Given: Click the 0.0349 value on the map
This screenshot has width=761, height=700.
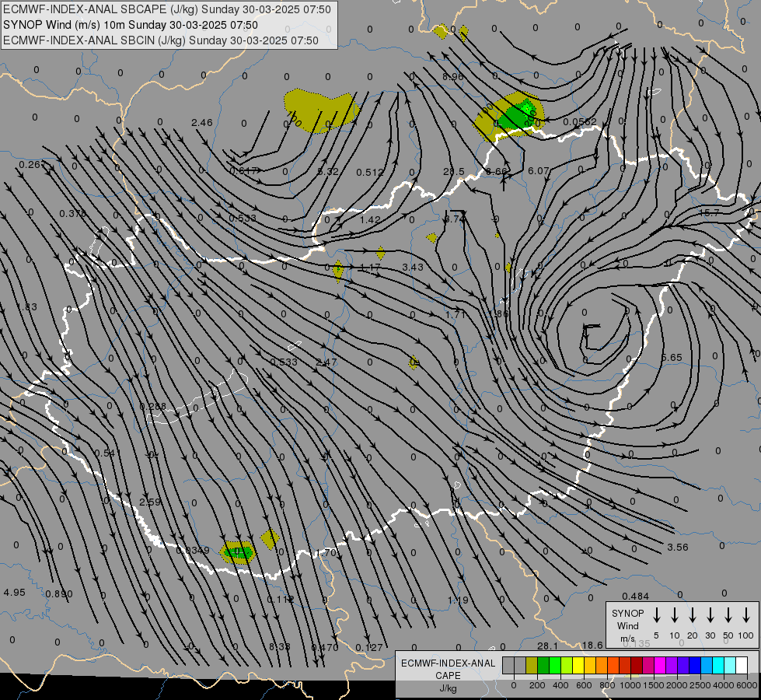Looking at the screenshot, I should (192, 551).
